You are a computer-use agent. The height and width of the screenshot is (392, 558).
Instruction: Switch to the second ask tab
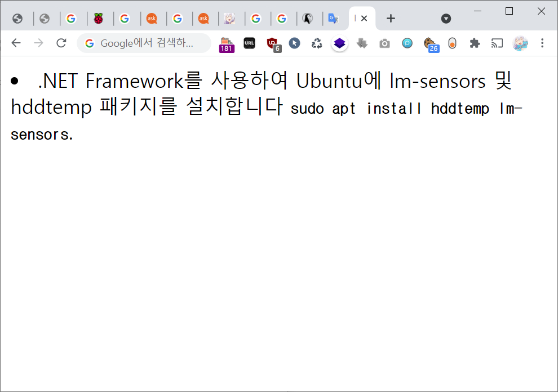(x=203, y=19)
